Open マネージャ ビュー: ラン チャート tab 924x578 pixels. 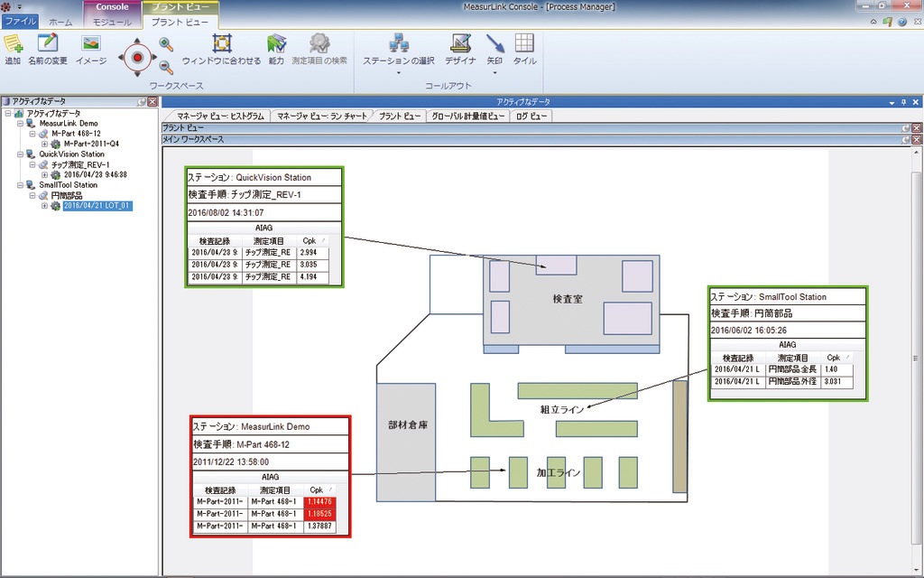click(x=322, y=116)
